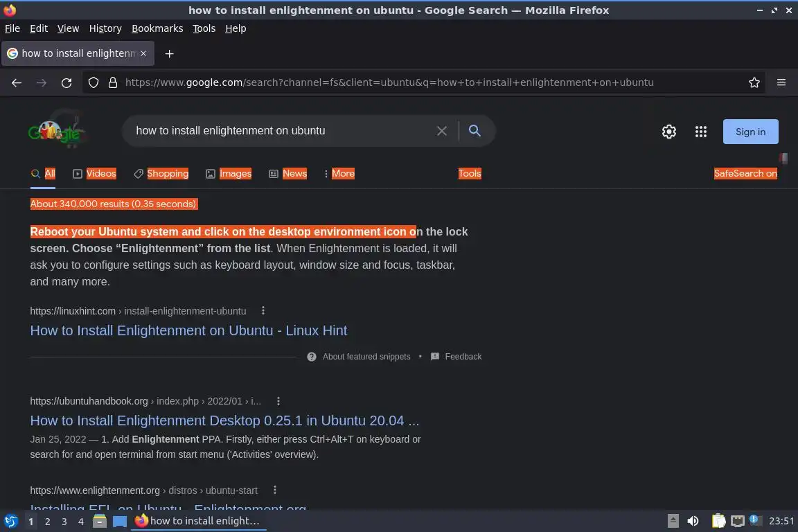Screen dimensions: 798x532
Task: Click the 23:51 clock on taskbar
Action: [781, 521]
